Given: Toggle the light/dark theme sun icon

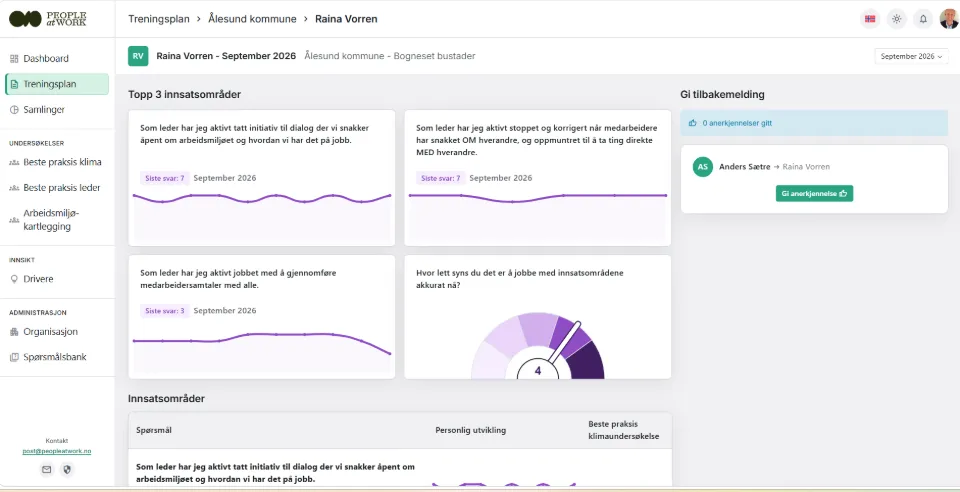Looking at the screenshot, I should click(896, 19).
